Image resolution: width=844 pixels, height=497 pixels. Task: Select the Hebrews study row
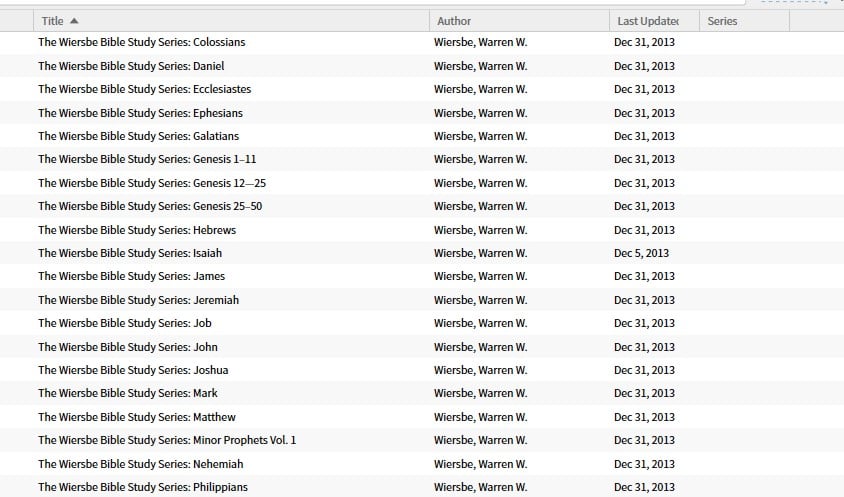(x=422, y=230)
